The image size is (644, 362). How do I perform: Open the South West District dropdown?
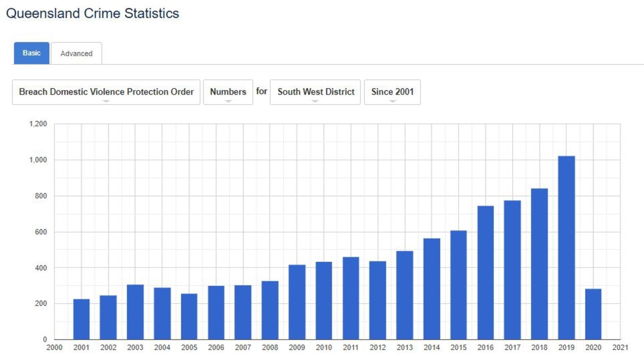315,92
